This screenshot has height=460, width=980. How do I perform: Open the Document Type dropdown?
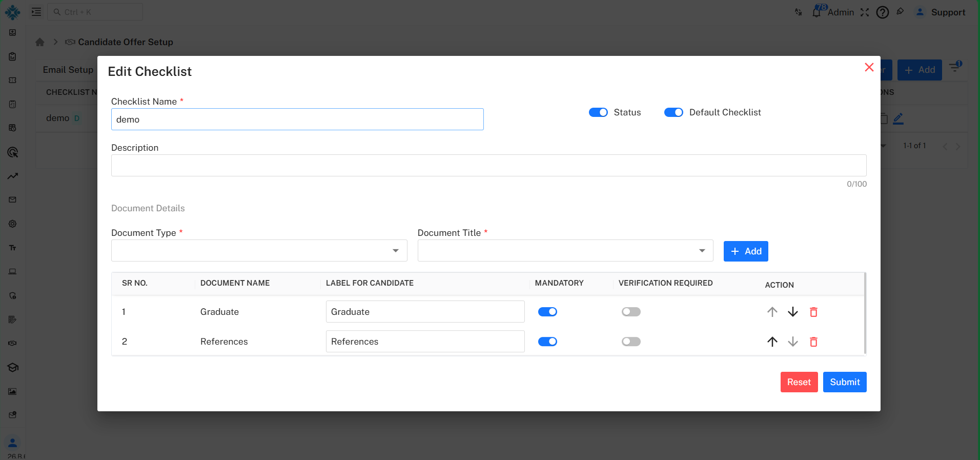click(x=259, y=251)
